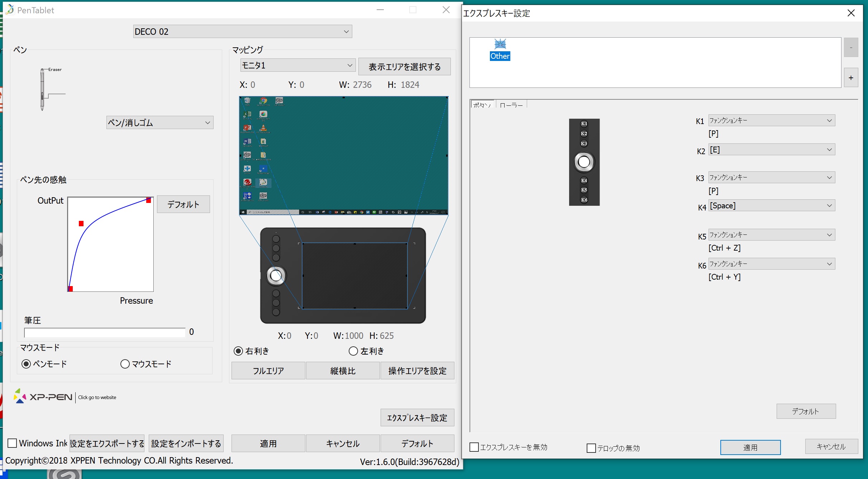
Task: Select the 左利き radio button
Action: click(353, 351)
